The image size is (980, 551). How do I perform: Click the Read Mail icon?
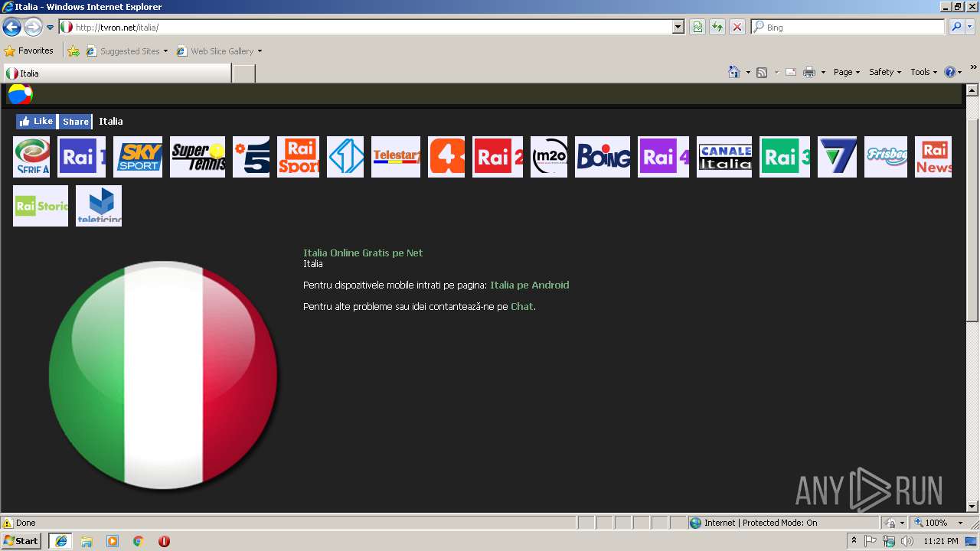click(x=791, y=72)
